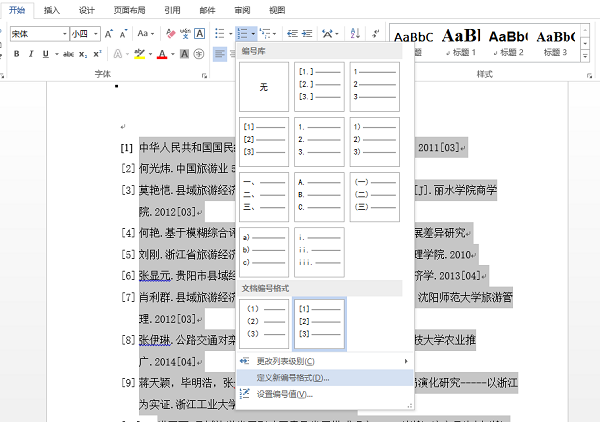The height and width of the screenshot is (422, 600).
Task: Click the enclosed character icon
Action: coord(199,54)
